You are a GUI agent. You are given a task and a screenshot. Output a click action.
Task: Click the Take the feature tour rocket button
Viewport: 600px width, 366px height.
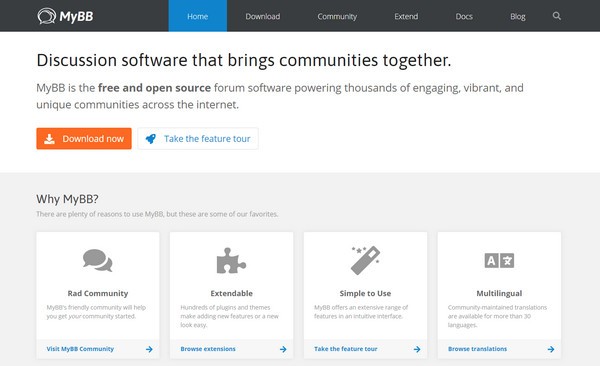point(198,139)
